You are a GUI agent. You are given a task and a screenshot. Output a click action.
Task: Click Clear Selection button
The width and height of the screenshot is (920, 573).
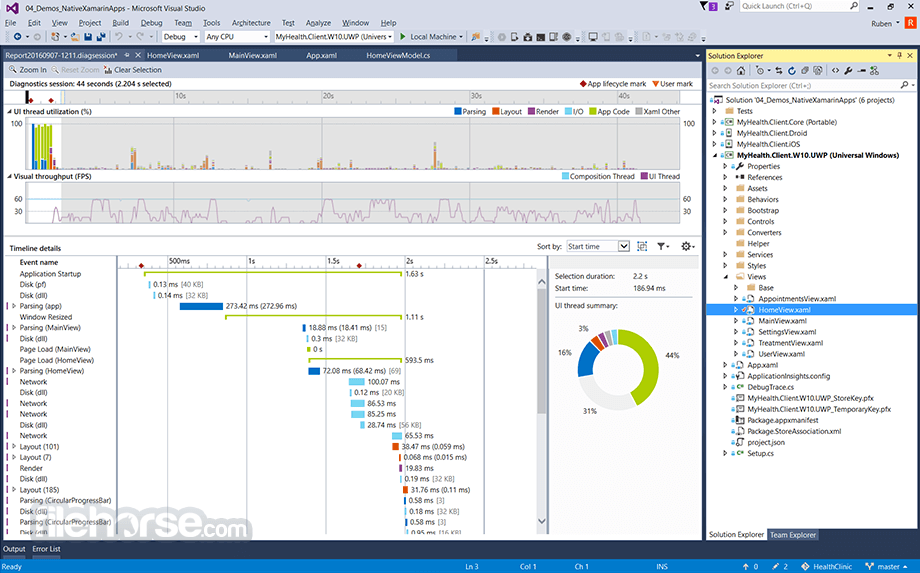(133, 70)
